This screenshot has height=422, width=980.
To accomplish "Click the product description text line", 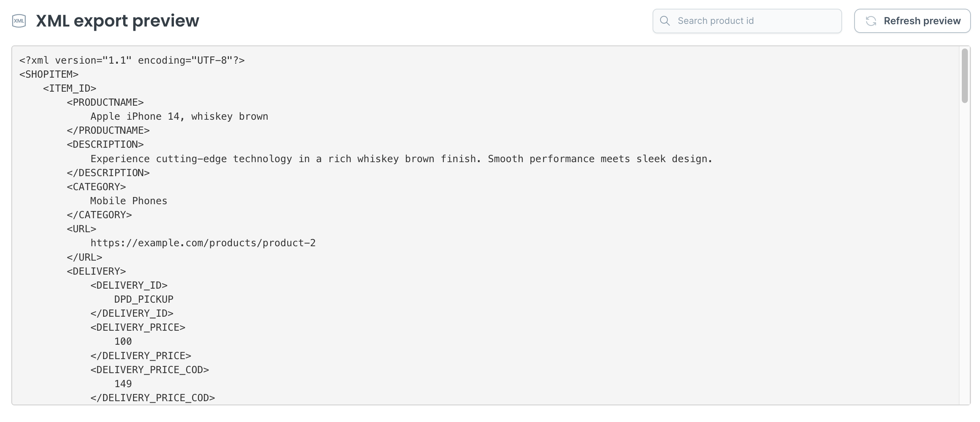I will (401, 159).
